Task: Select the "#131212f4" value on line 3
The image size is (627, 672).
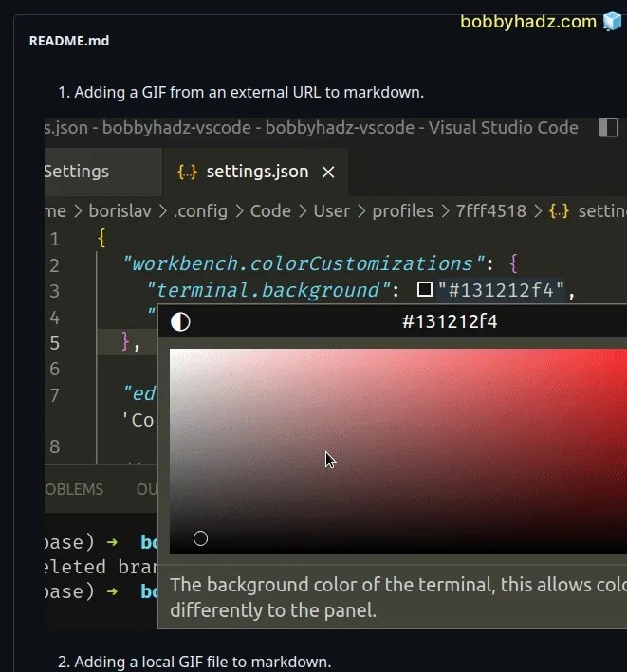Action: click(x=501, y=290)
